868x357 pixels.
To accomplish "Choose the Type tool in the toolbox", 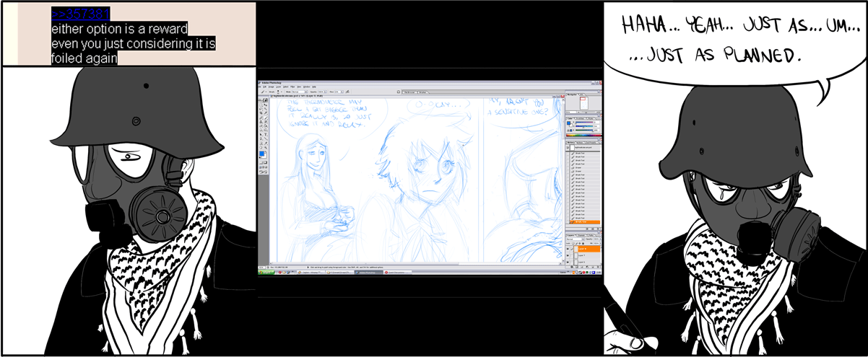I will click(265, 135).
